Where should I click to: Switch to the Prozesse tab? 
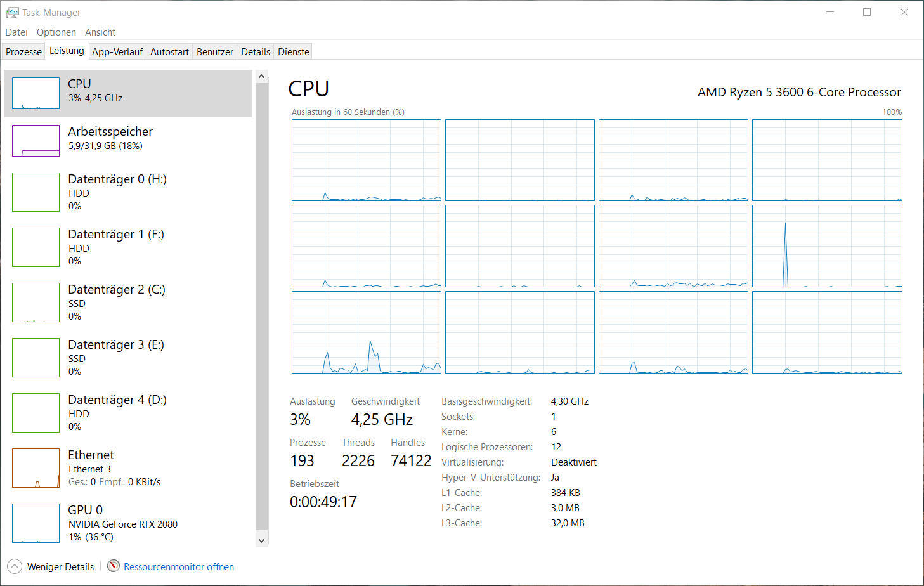(x=23, y=52)
